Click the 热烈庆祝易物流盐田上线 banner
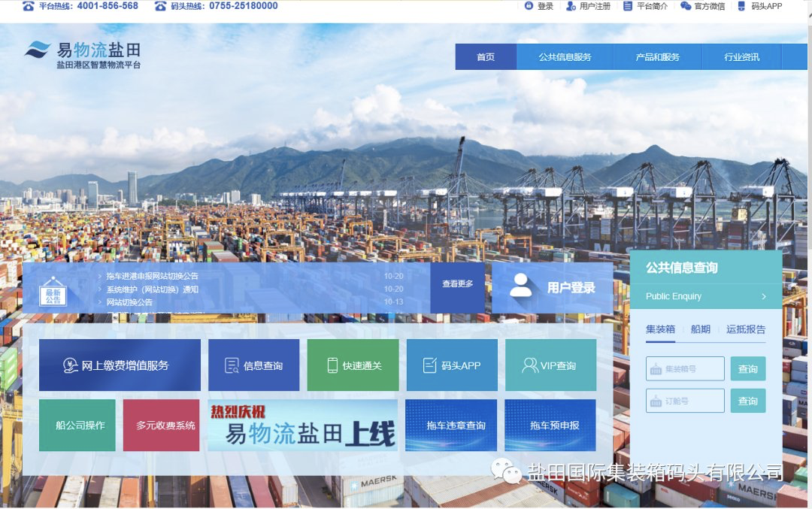Screen dimensions: 812x509 pyautogui.click(x=303, y=425)
